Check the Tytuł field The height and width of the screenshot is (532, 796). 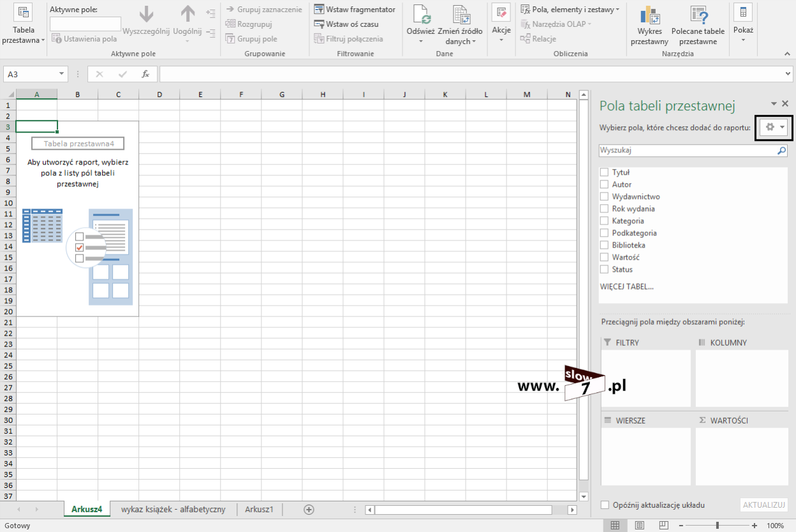tap(604, 172)
